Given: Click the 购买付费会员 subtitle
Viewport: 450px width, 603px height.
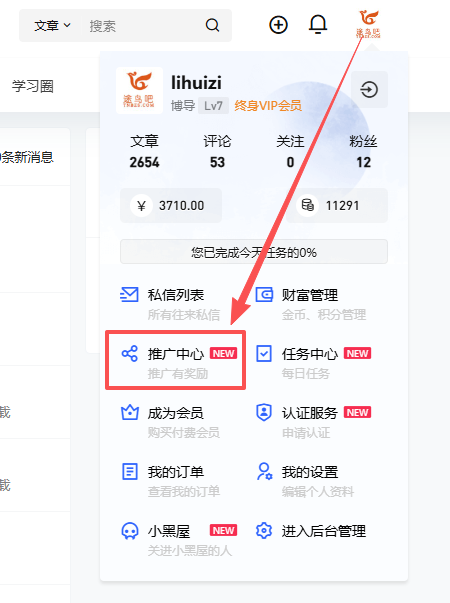Looking at the screenshot, I should coord(184,433).
